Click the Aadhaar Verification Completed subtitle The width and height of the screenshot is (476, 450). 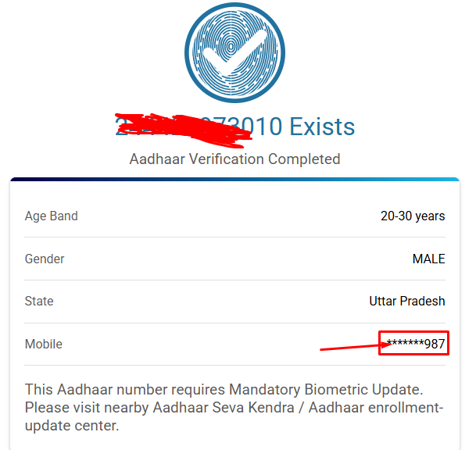tap(234, 159)
